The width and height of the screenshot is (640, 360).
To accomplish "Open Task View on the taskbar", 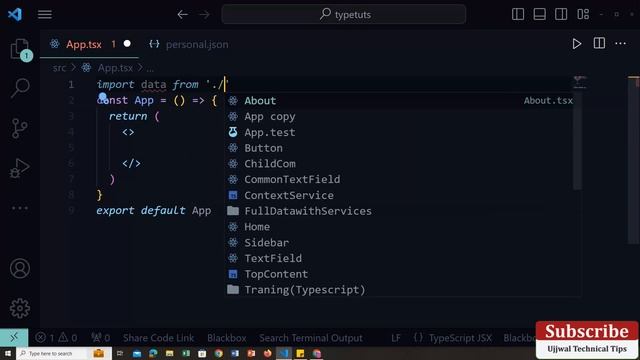I will pos(120,353).
